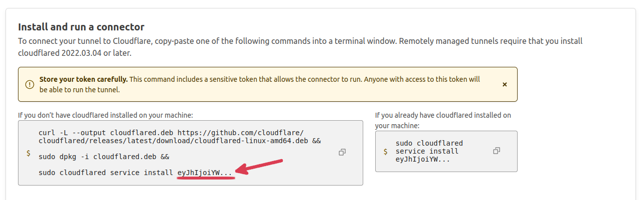644x200 pixels.
Task: Click the don't have cloudflared installed label
Action: coord(105,115)
